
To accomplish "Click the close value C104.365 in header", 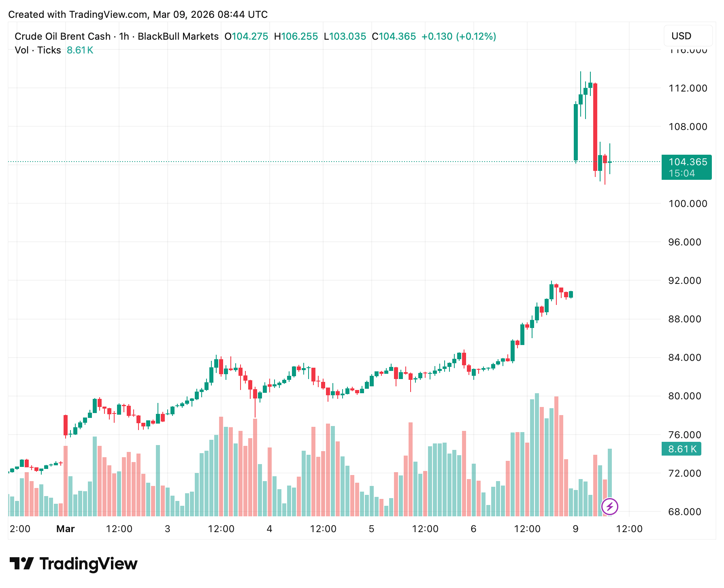I will 394,36.
